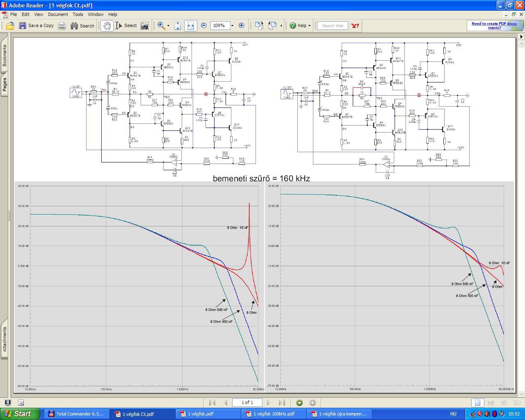Open the Adobe Reader document control icon
This screenshot has width=525, height=420.
point(5,14)
